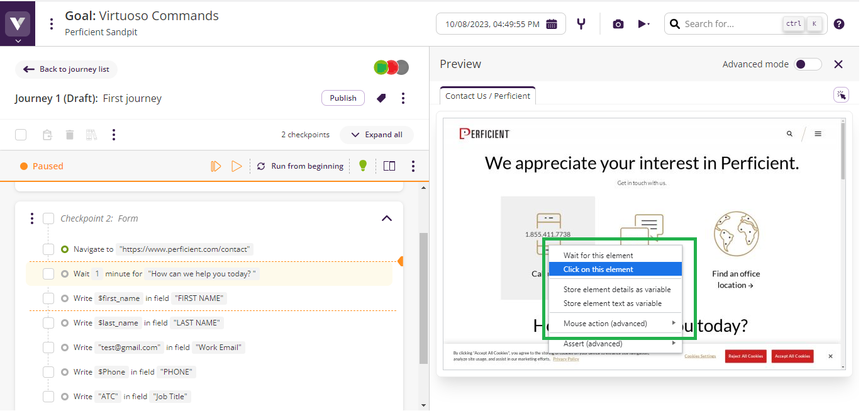Click the Checkpoint 2 drag handle dots
The image size is (868, 413).
tap(32, 218)
